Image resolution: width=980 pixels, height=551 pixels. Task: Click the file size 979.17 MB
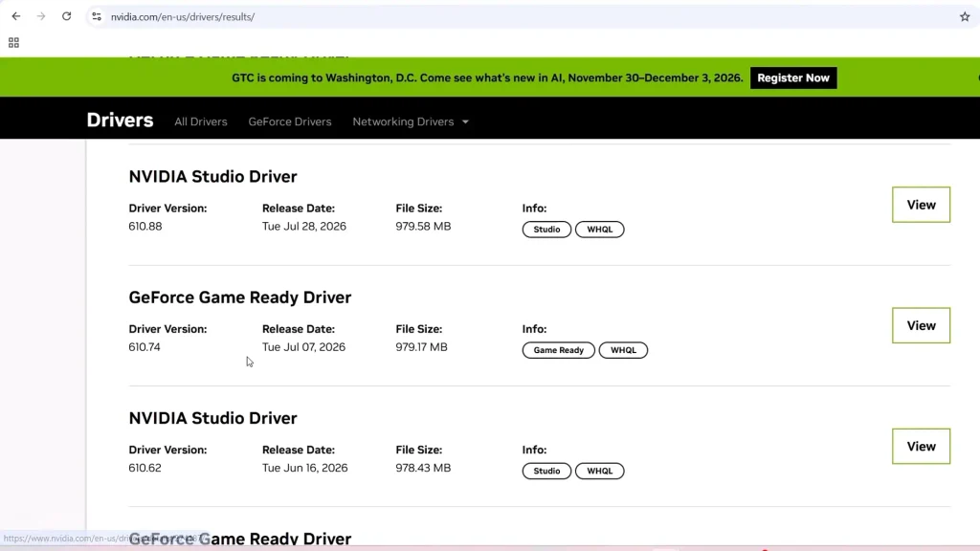point(421,346)
